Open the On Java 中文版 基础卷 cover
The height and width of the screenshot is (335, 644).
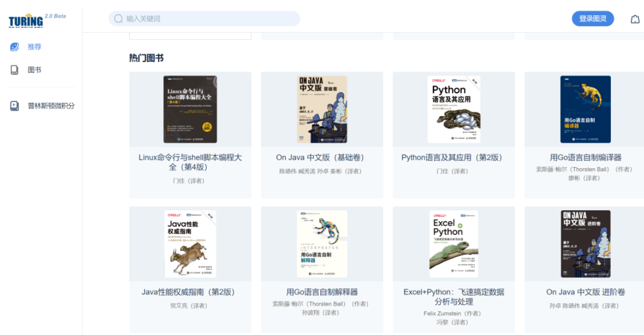322,109
